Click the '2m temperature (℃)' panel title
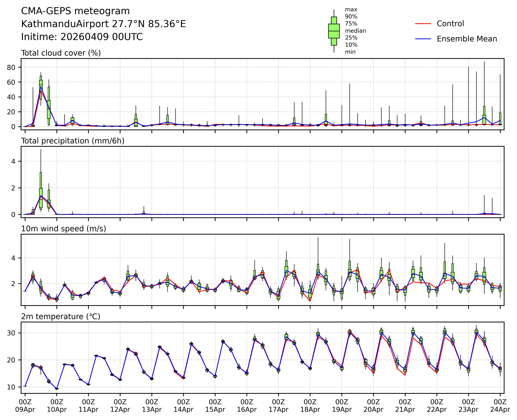Image resolution: width=517 pixels, height=420 pixels. (x=60, y=316)
